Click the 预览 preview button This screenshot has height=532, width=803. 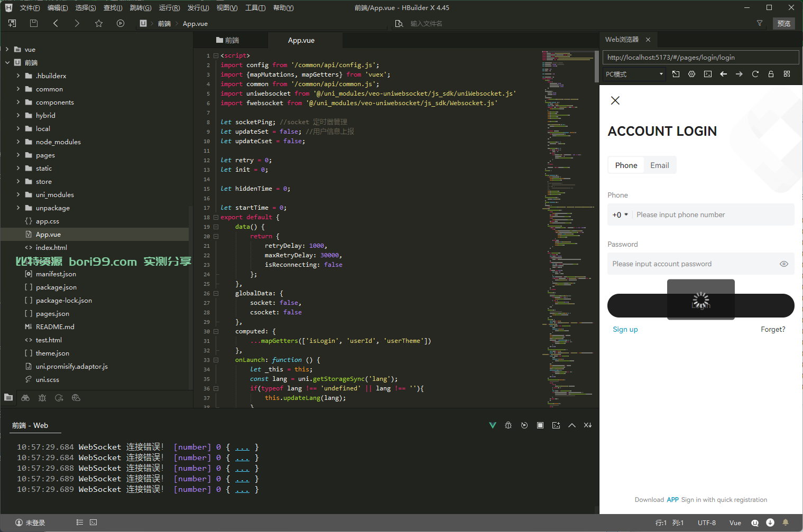[784, 23]
